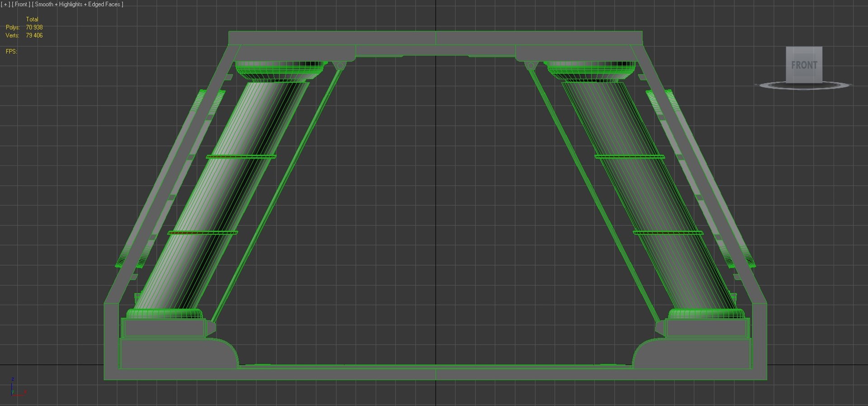868x406 pixels.
Task: Open the [ + ] viewport general menu
Action: (5, 5)
